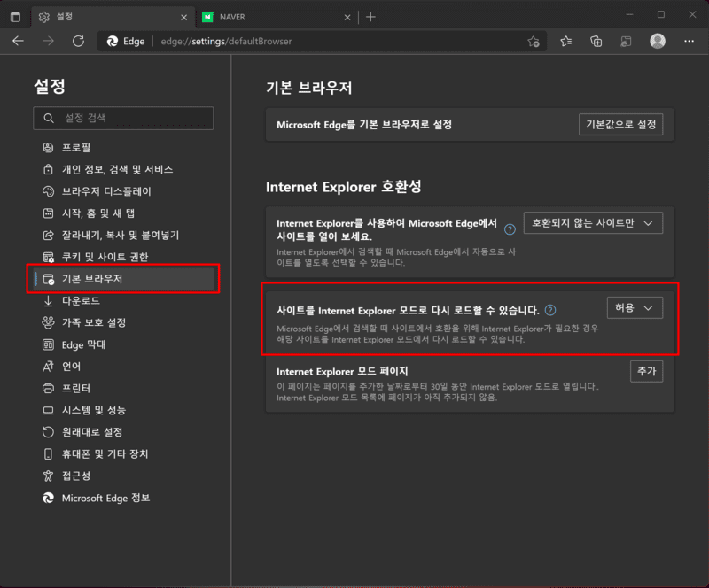This screenshot has width=709, height=588.
Task: Open Edge 막대 settings
Action: click(123, 344)
